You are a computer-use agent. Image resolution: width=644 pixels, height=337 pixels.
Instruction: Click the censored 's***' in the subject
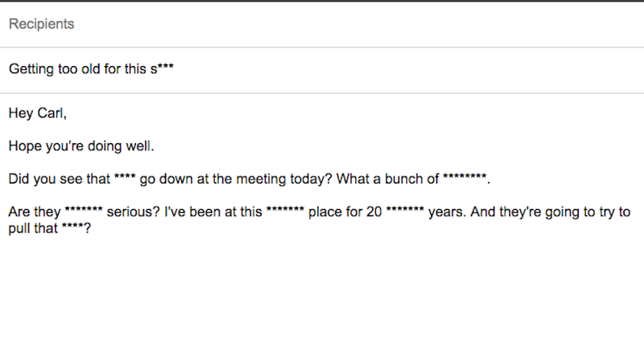coord(164,69)
